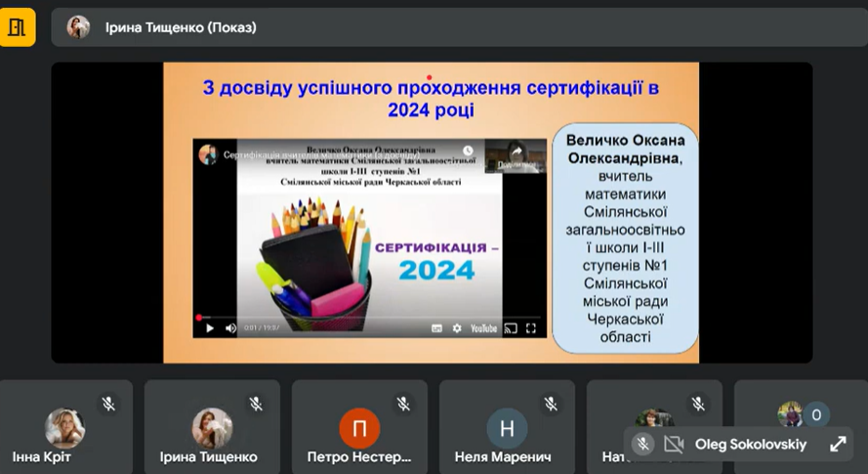Viewport: 868px width, 474px height.
Task: Click the Share arrow on video
Action: 517,152
